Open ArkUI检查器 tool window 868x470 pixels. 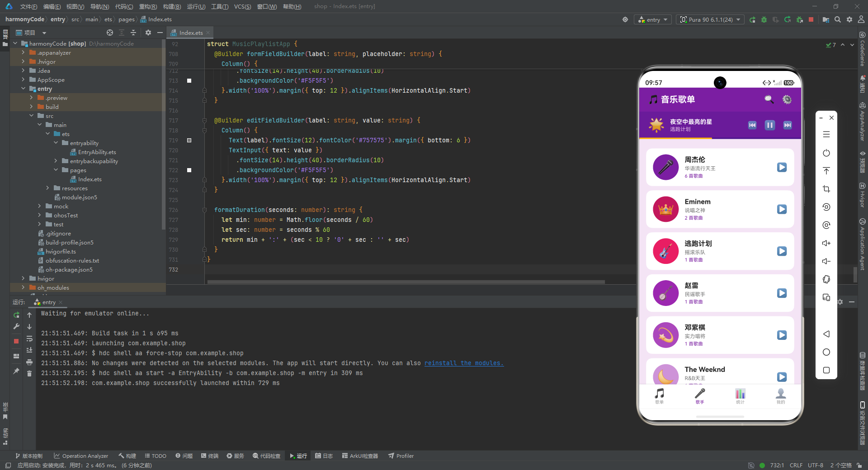(x=360, y=456)
